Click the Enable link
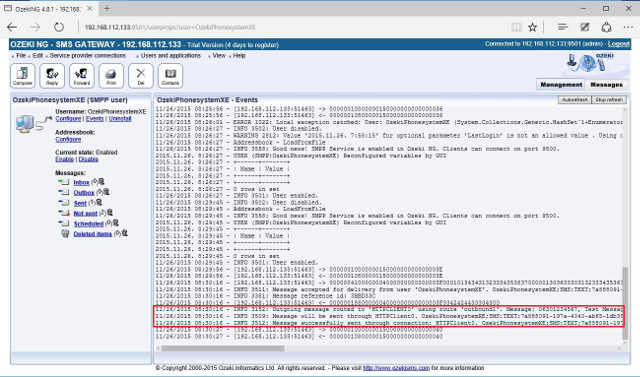This screenshot has width=640, height=377. [64, 159]
